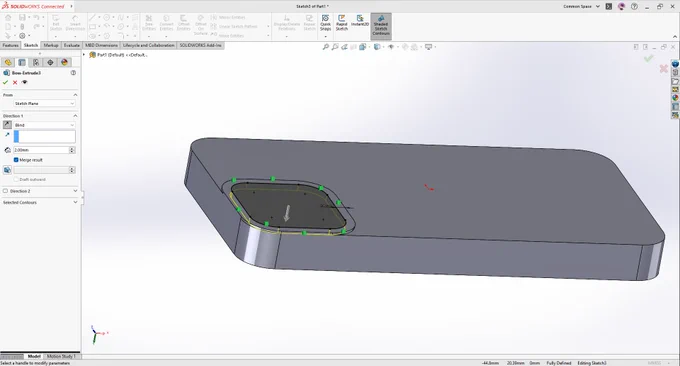
Task: Switch to the PropertyManager tab icon
Action: point(22,62)
